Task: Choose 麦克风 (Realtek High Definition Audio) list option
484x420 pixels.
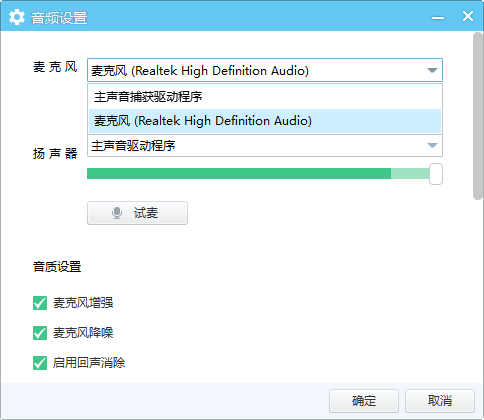Action: pos(265,121)
